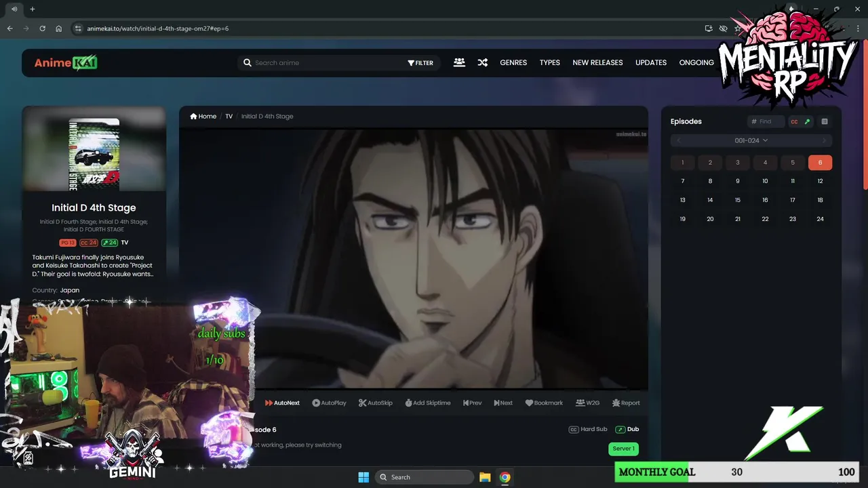
Task: Click the Japan country link
Action: point(70,290)
